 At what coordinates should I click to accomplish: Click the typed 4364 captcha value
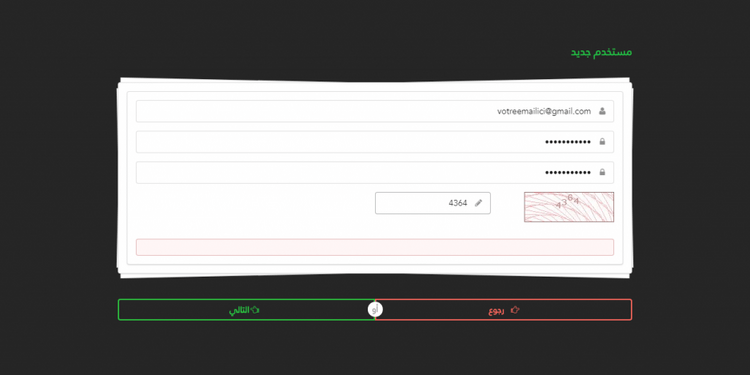[458, 203]
